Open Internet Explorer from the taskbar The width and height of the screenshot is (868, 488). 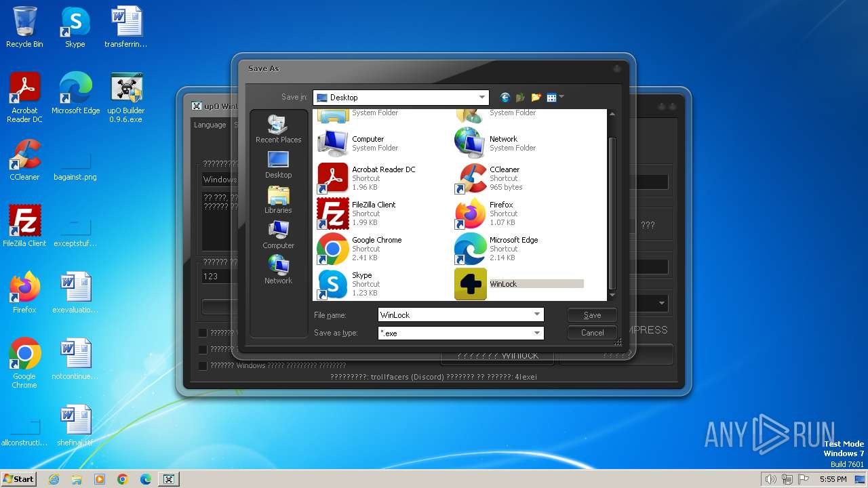pyautogui.click(x=54, y=479)
